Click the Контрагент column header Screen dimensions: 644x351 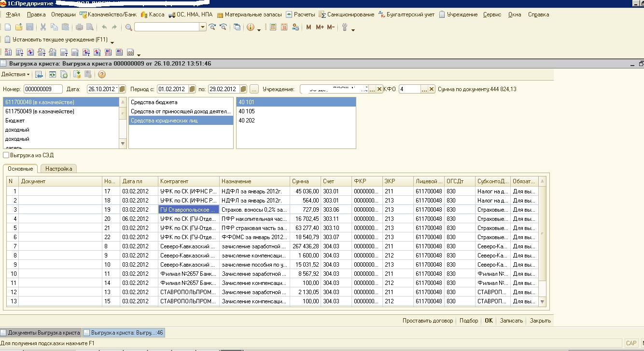point(189,181)
